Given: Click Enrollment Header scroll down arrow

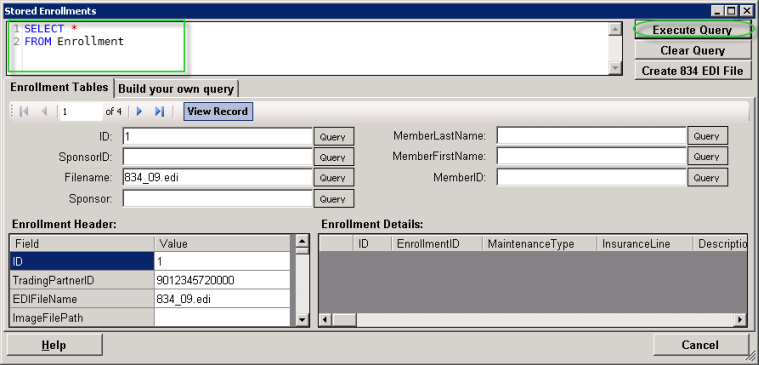Looking at the screenshot, I should [x=302, y=319].
